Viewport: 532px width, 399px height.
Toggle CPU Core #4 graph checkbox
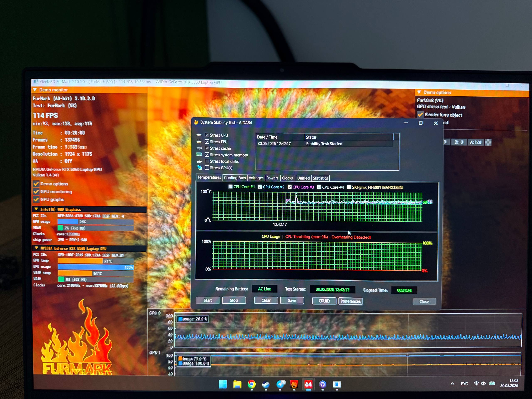[319, 187]
